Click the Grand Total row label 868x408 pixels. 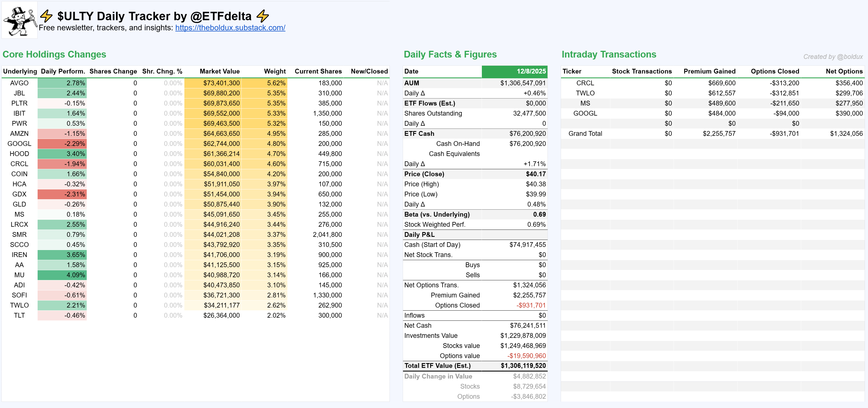point(585,133)
